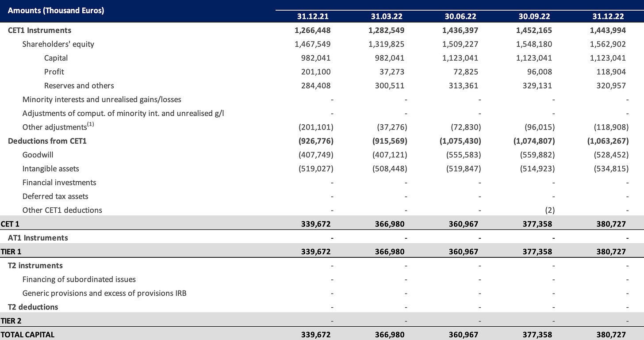The image size is (644, 340).
Task: Click the 'TIER 1' row label
Action: [12, 252]
